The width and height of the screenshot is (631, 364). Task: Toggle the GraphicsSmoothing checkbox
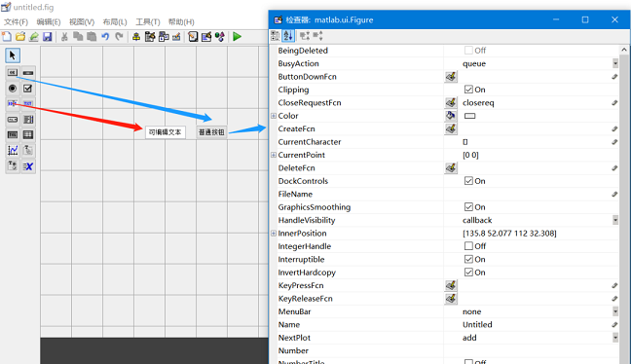pyautogui.click(x=468, y=206)
